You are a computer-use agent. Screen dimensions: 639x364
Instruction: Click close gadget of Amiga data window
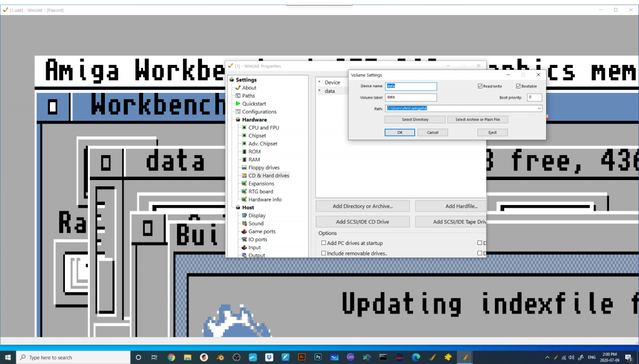click(x=105, y=163)
